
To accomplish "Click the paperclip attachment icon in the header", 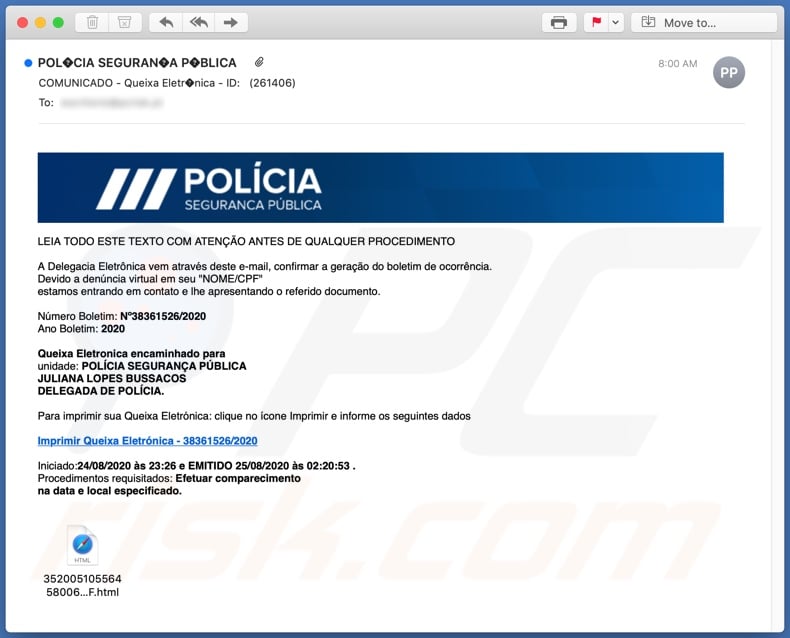I will (259, 62).
